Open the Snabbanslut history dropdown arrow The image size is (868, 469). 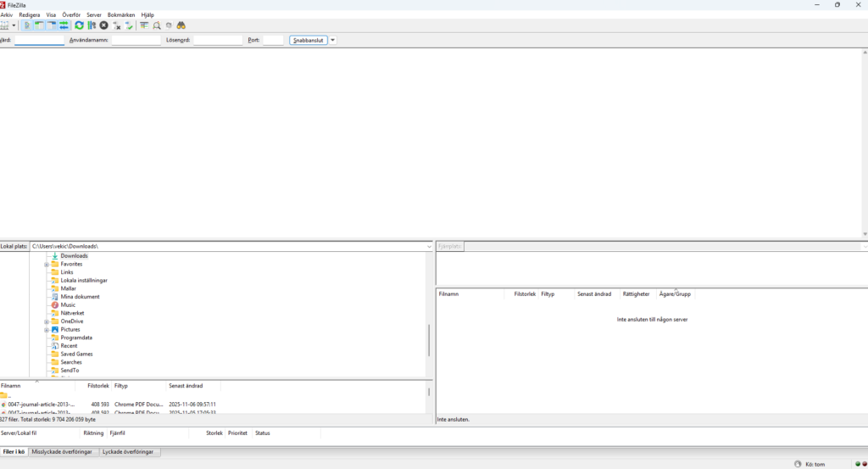[333, 40]
